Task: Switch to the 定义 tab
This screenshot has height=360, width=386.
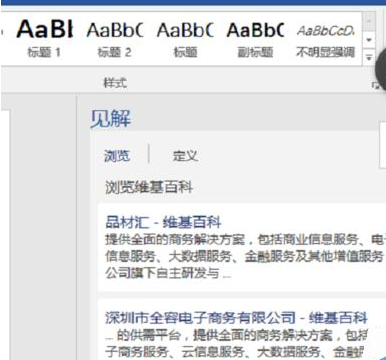Action: tap(185, 156)
